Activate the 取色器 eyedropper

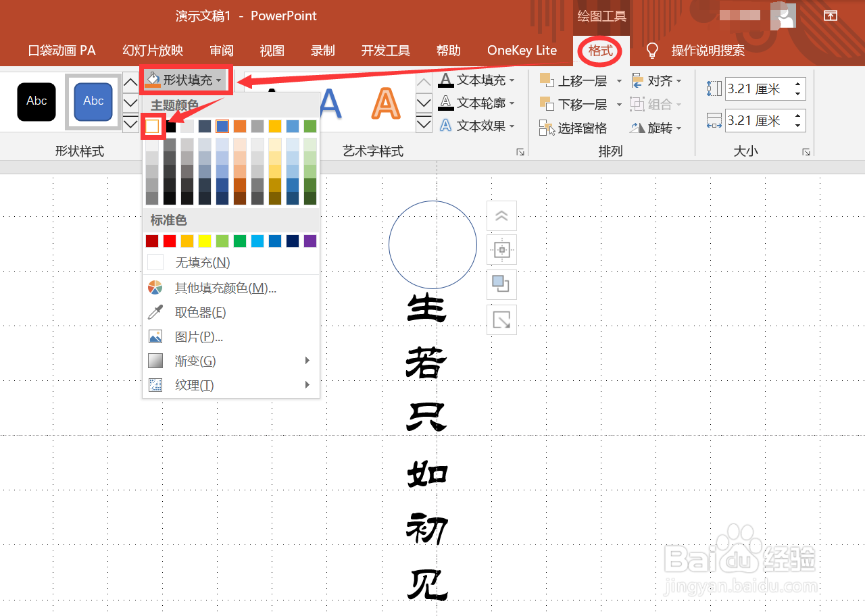click(231, 313)
